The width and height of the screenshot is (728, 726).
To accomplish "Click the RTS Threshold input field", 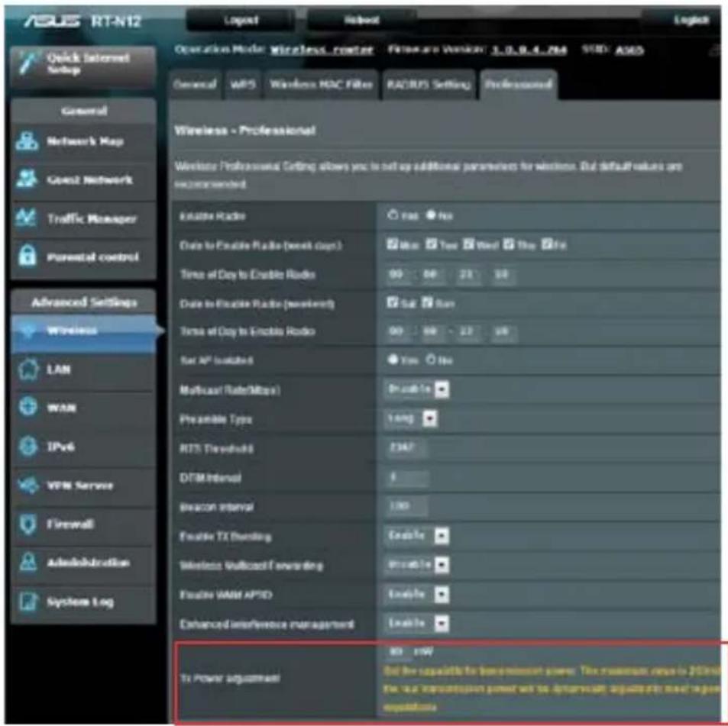I will (x=406, y=448).
